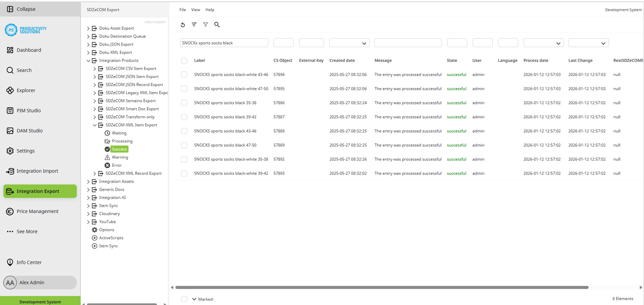Click the Collapse sidebar icon
Screen dimensions: 644x305
pyautogui.click(x=10, y=9)
